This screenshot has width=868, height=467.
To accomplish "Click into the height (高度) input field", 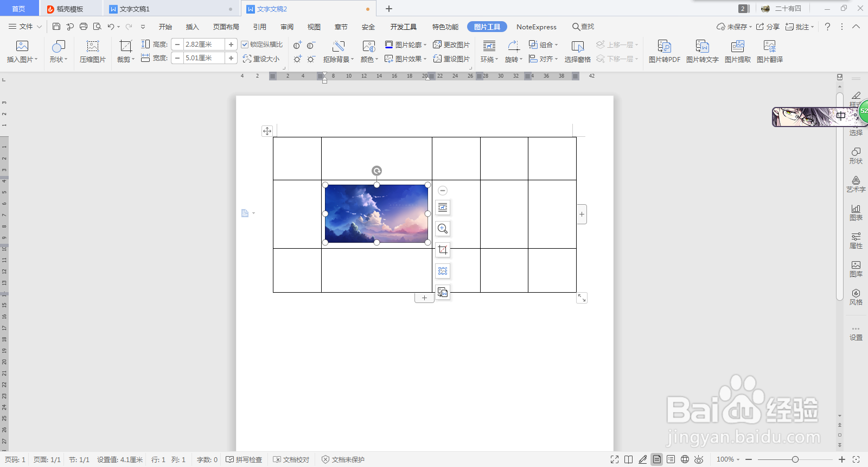I will pos(204,45).
